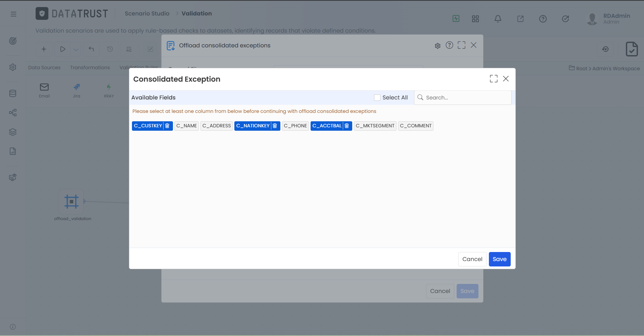644x336 pixels.
Task: Close the Consolidated Exception dialog
Action: (x=506, y=79)
